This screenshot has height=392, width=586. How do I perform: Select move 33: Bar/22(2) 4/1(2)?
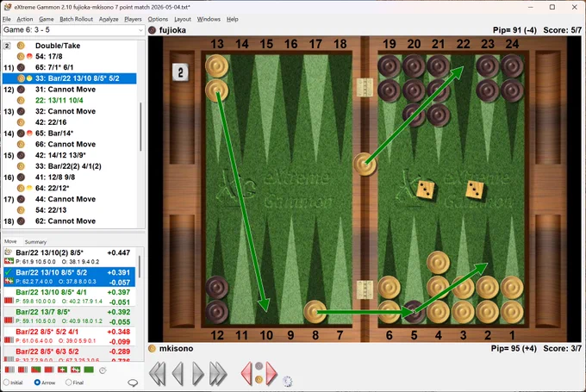68,166
